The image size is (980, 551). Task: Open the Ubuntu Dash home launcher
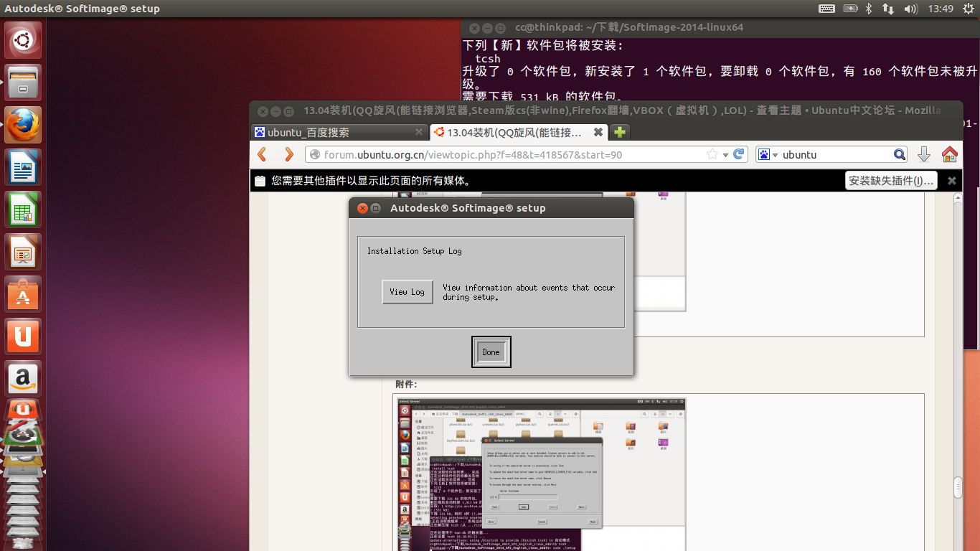pos(24,40)
